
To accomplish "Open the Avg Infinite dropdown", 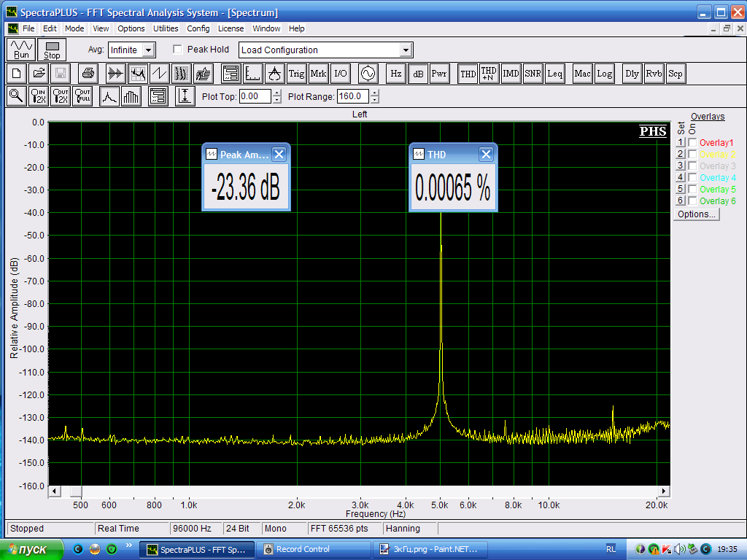I will (148, 50).
